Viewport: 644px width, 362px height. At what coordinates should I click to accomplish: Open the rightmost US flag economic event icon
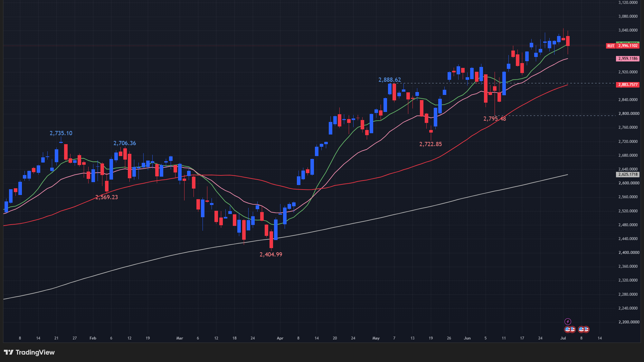coord(586,330)
